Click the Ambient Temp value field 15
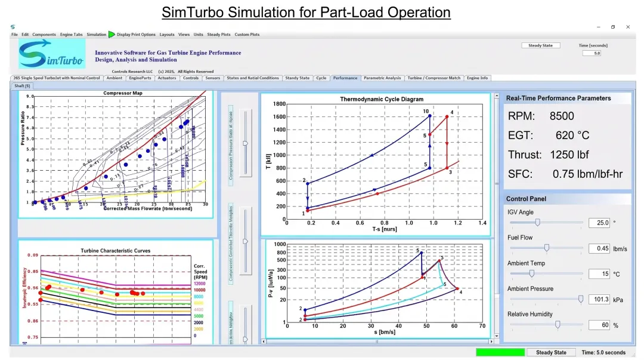The width and height of the screenshot is (644, 360). [599, 274]
